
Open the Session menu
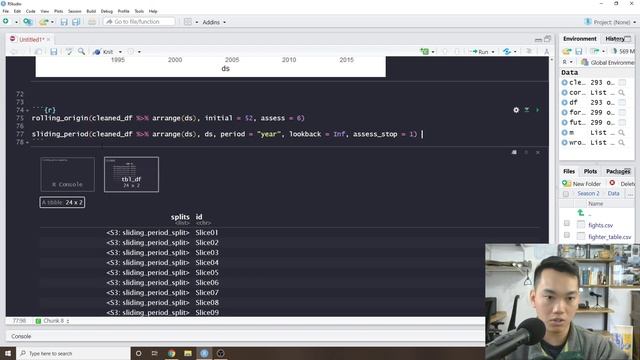click(75, 11)
